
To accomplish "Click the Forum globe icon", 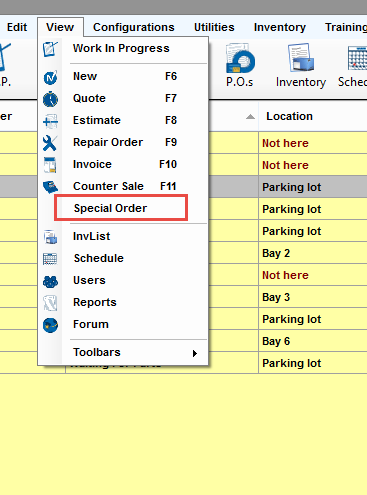I will click(50, 325).
